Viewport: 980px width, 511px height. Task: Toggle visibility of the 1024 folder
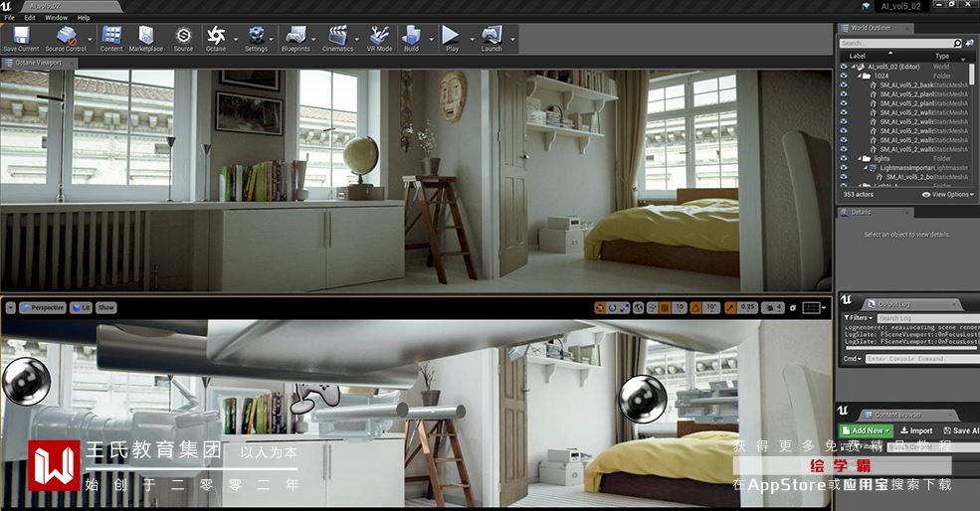844,76
